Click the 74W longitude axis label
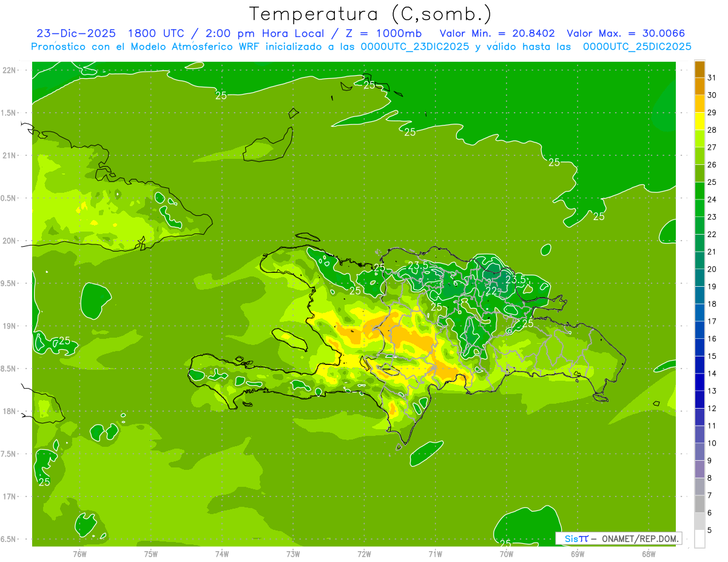Screen dimensions: 728x562 tap(222, 554)
